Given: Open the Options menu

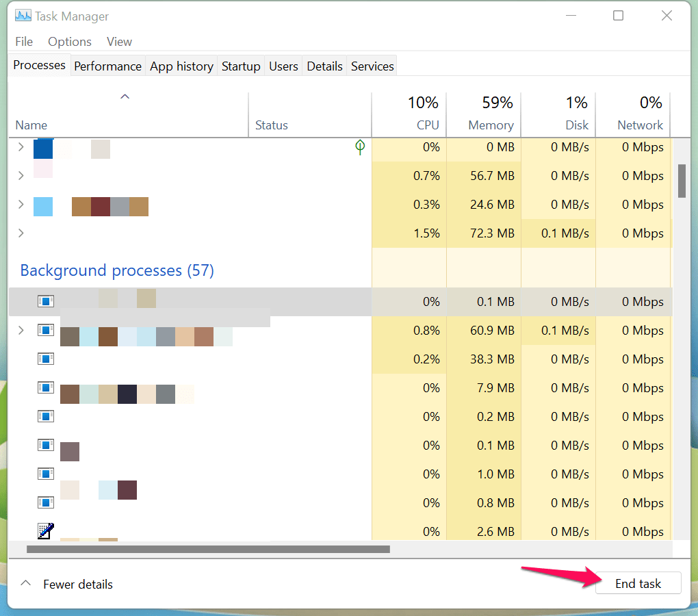Looking at the screenshot, I should tap(70, 42).
